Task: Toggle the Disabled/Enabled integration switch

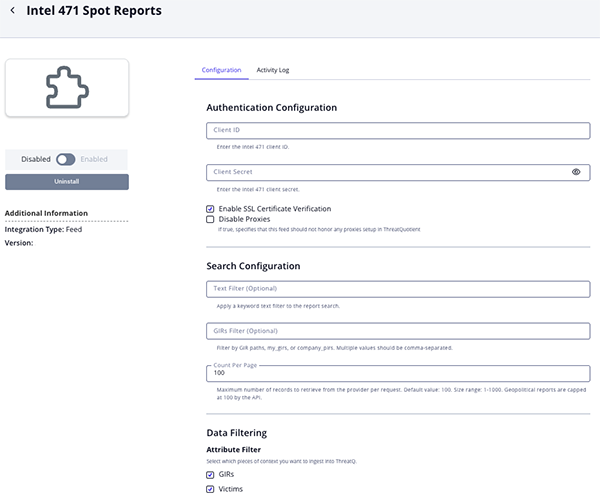Action: click(x=65, y=159)
